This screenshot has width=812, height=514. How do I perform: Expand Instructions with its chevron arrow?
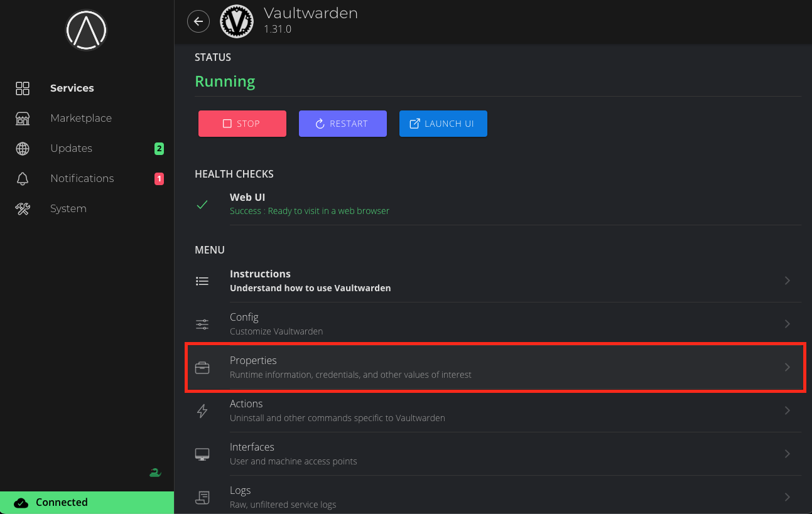coord(787,281)
